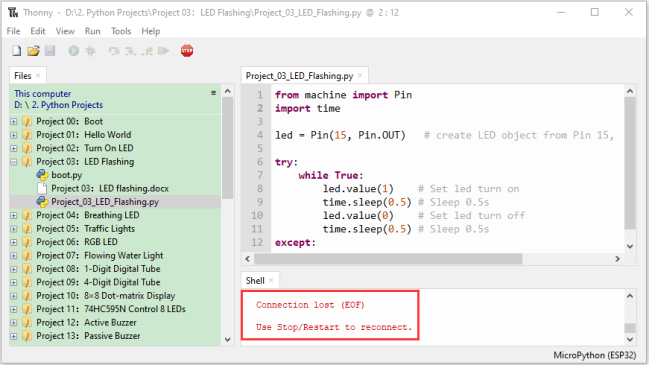The image size is (649, 366).
Task: Open the View menu
Action: point(65,31)
